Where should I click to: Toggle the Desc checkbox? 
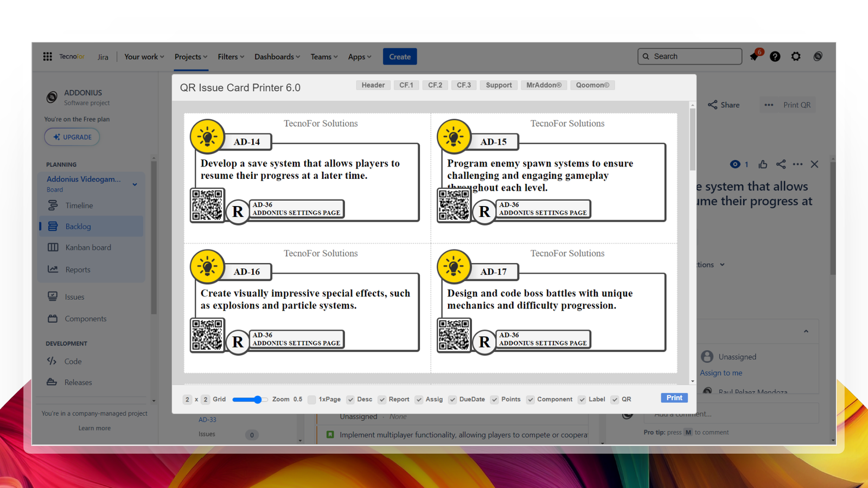click(x=350, y=400)
